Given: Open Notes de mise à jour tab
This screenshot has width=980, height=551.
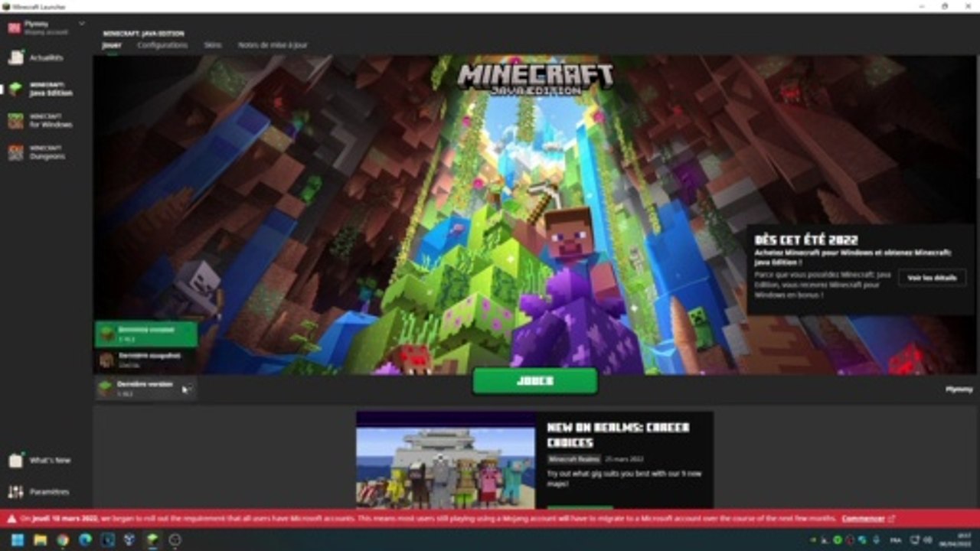Looking at the screenshot, I should click(x=273, y=45).
